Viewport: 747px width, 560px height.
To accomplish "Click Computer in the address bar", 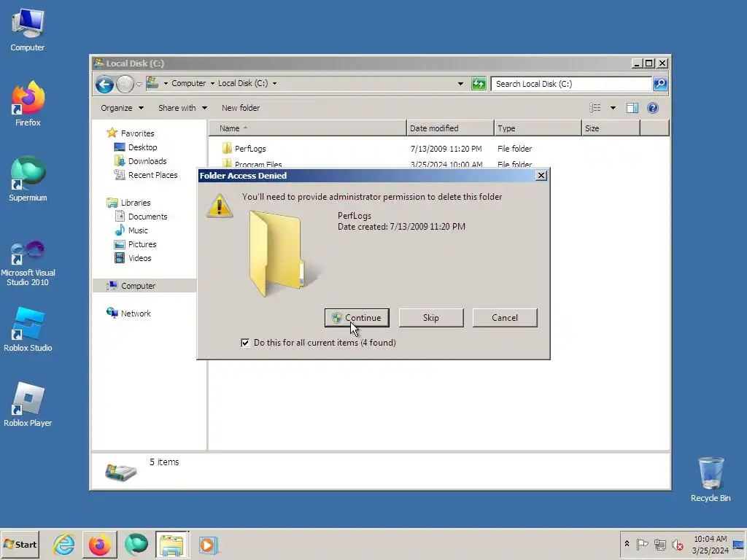I will 189,83.
